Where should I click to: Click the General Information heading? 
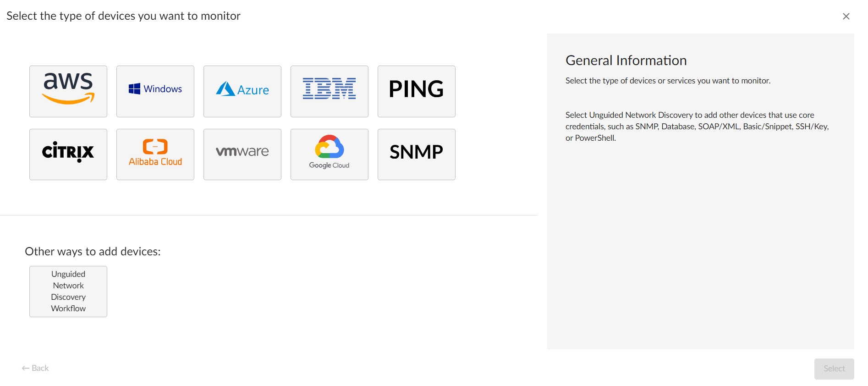(x=626, y=61)
